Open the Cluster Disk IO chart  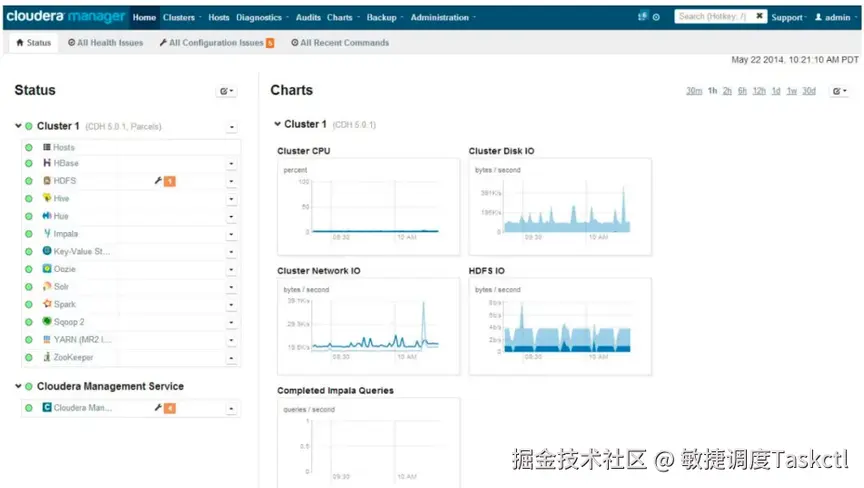tap(560, 207)
